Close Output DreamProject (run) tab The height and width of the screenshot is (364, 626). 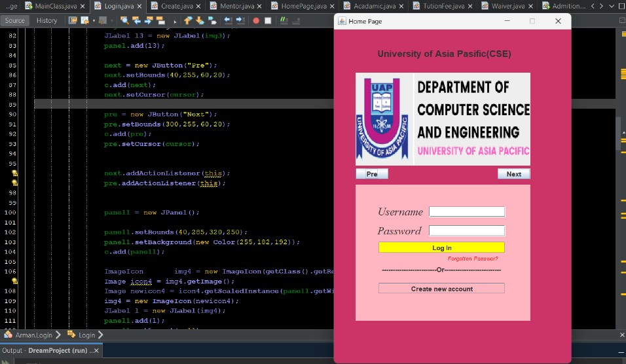point(96,351)
